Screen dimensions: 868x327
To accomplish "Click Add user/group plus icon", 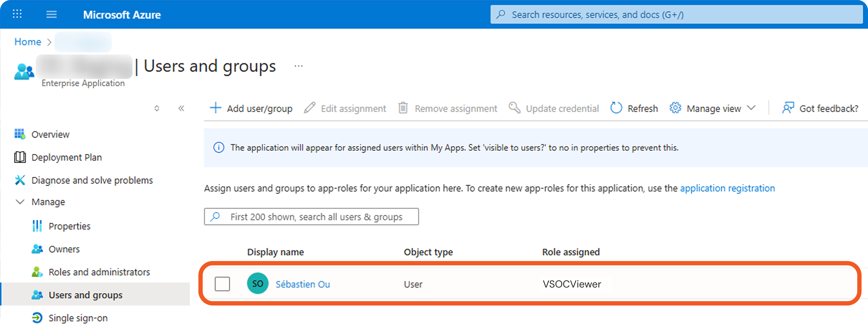I will pos(215,108).
